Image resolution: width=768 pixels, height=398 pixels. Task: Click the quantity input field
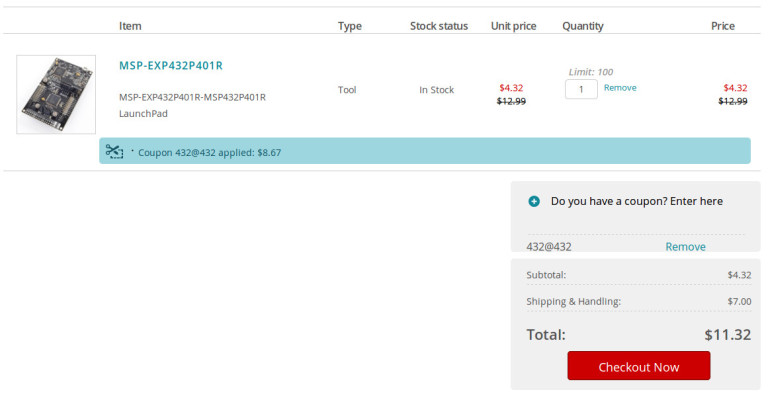click(581, 89)
